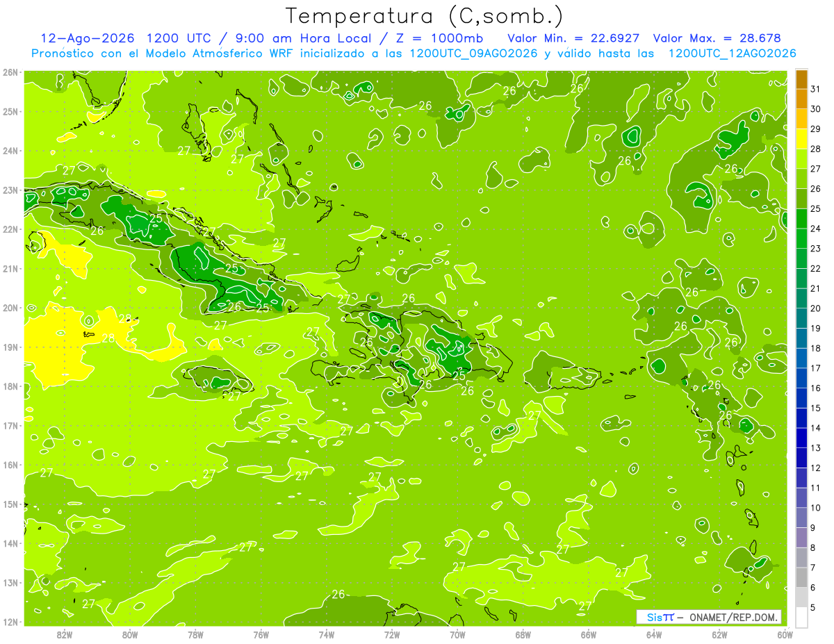Viewport: 834px width, 644px height.
Task: Select the '21N' latitude axis label
Action: coord(10,268)
